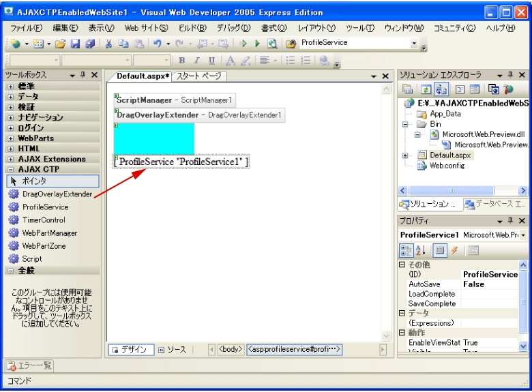
Task: Click the Add New Item icon
Action: click(x=38, y=44)
